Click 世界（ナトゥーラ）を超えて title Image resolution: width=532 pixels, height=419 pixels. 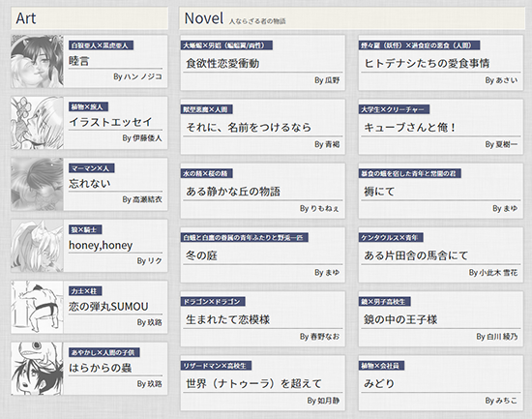pos(253,384)
